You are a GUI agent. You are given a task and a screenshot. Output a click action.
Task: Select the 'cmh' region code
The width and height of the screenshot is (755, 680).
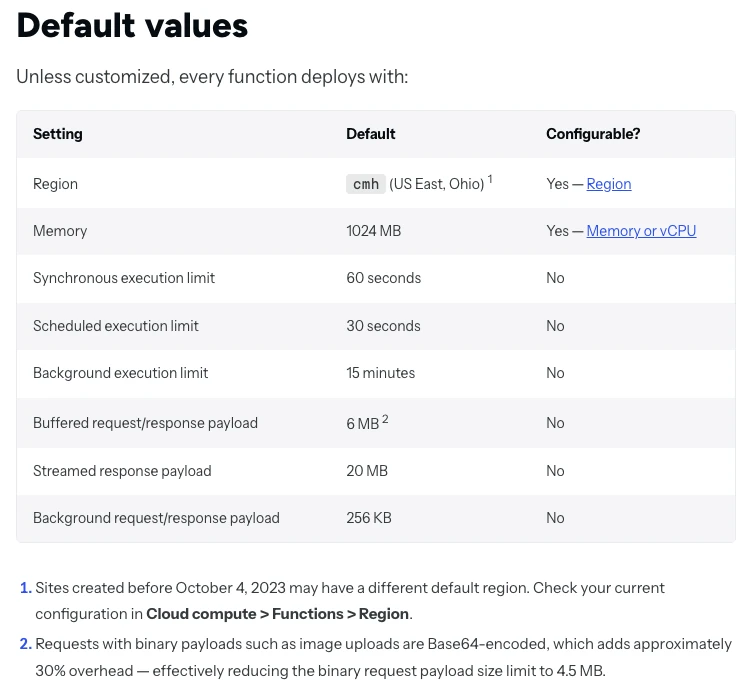[366, 184]
